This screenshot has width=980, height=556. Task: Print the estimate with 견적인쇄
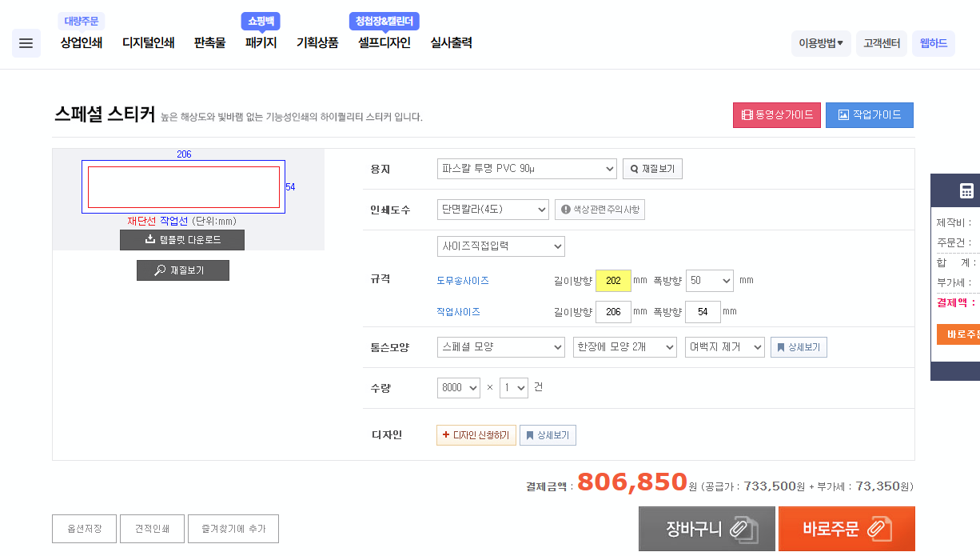click(x=153, y=529)
